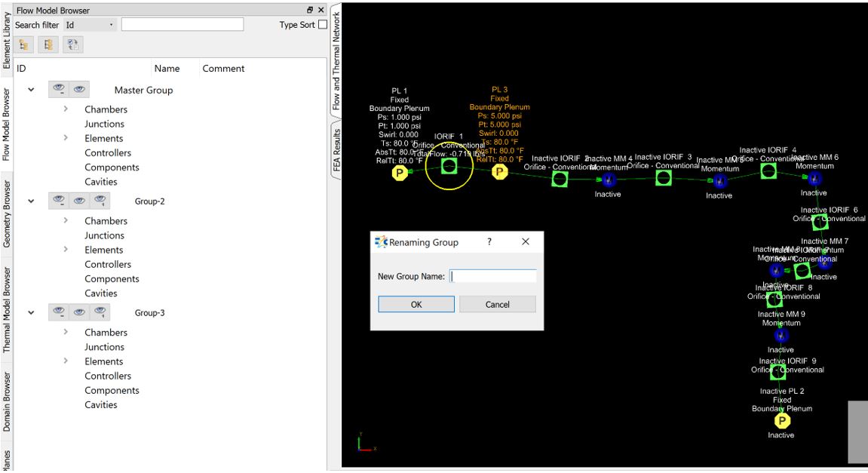Viewport: 868px width, 473px height.
Task: Click the circled IORIF 1 orifice element
Action: pos(449,166)
